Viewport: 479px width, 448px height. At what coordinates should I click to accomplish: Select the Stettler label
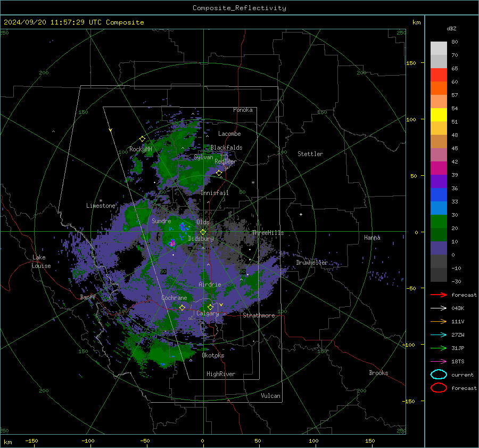coord(310,154)
